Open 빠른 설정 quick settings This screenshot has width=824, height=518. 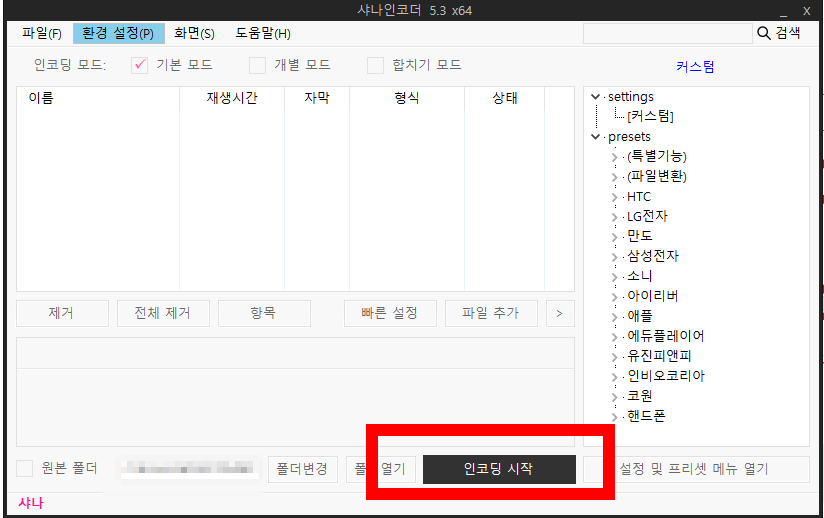390,314
